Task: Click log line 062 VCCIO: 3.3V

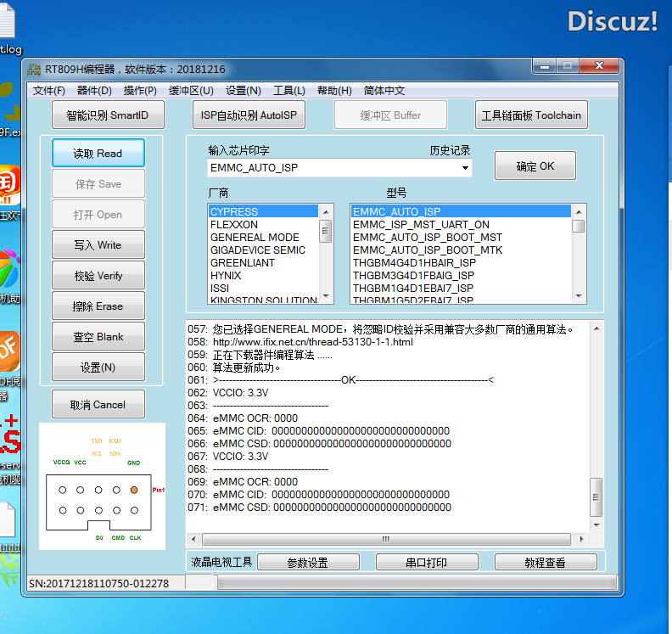Action: (228, 393)
